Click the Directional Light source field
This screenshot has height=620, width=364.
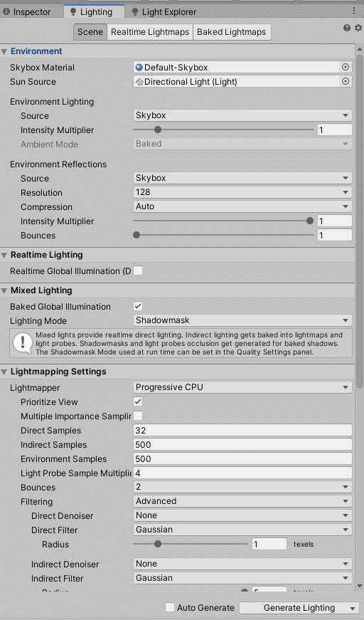point(237,81)
